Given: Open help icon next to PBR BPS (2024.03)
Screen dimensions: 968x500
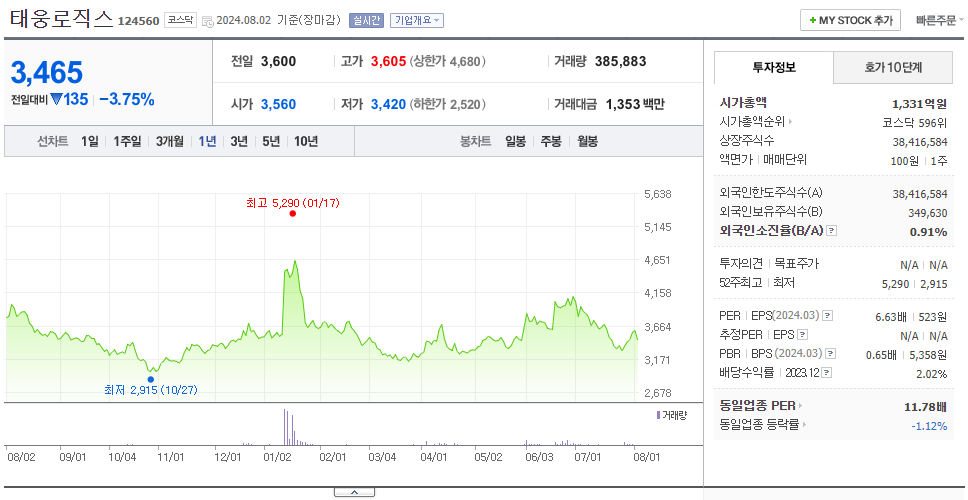Looking at the screenshot, I should 831,354.
